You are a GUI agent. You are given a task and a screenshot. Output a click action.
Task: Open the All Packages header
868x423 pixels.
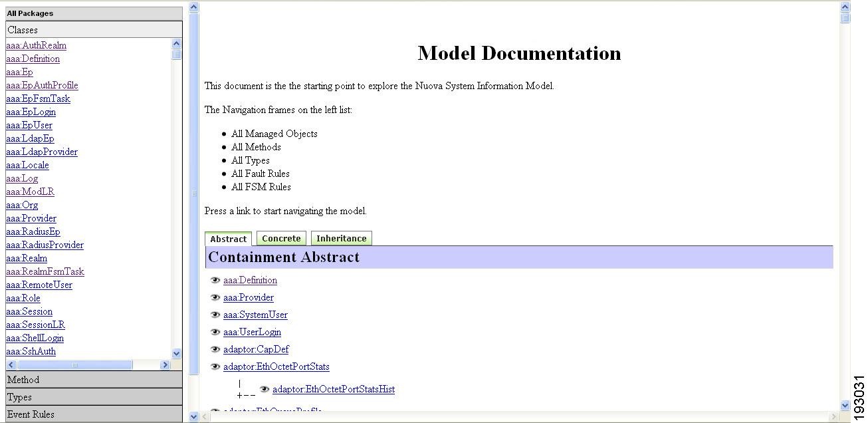point(94,13)
